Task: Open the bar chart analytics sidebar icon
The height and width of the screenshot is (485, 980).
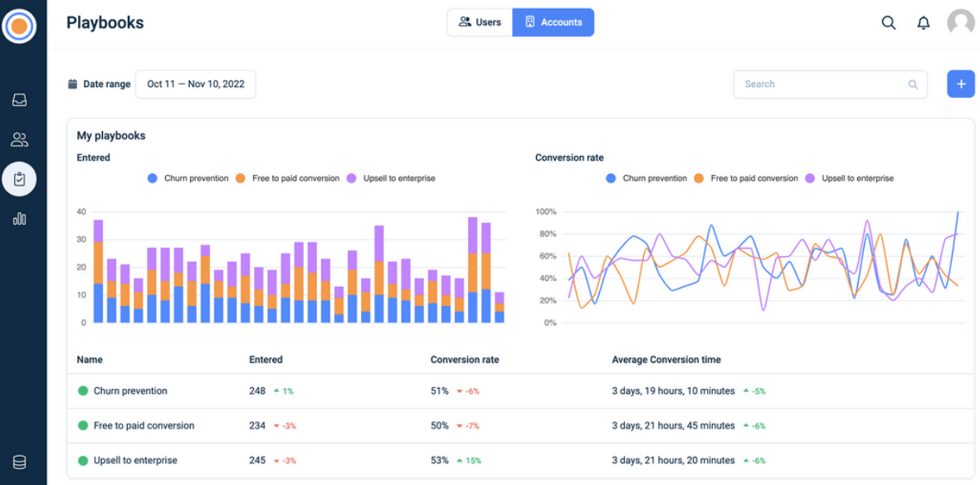Action: coord(19,219)
